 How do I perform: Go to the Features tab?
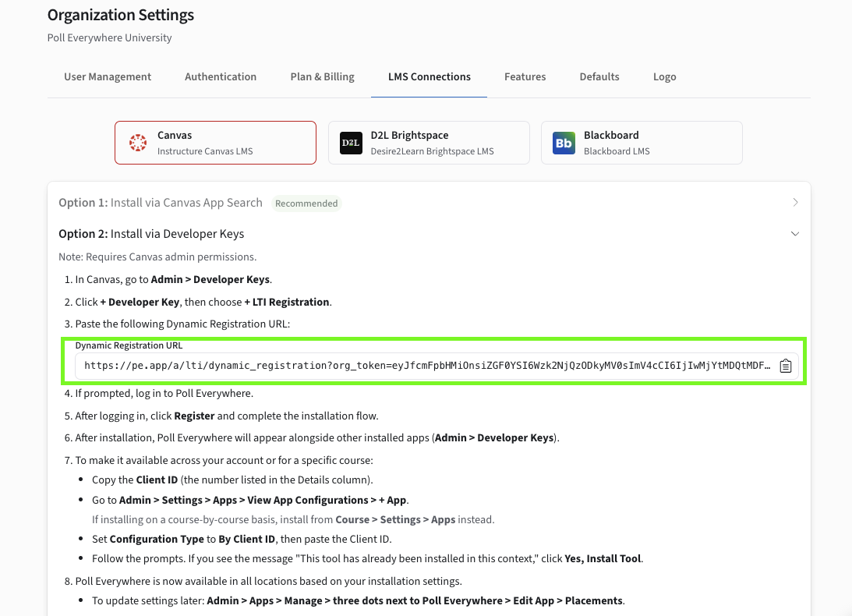click(525, 76)
